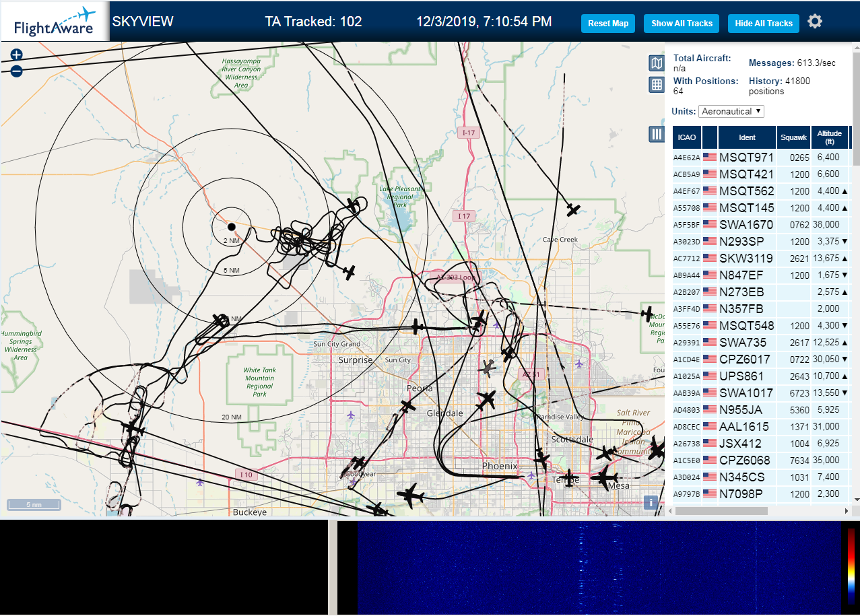Toggle the grid overlay icon on map

657,85
